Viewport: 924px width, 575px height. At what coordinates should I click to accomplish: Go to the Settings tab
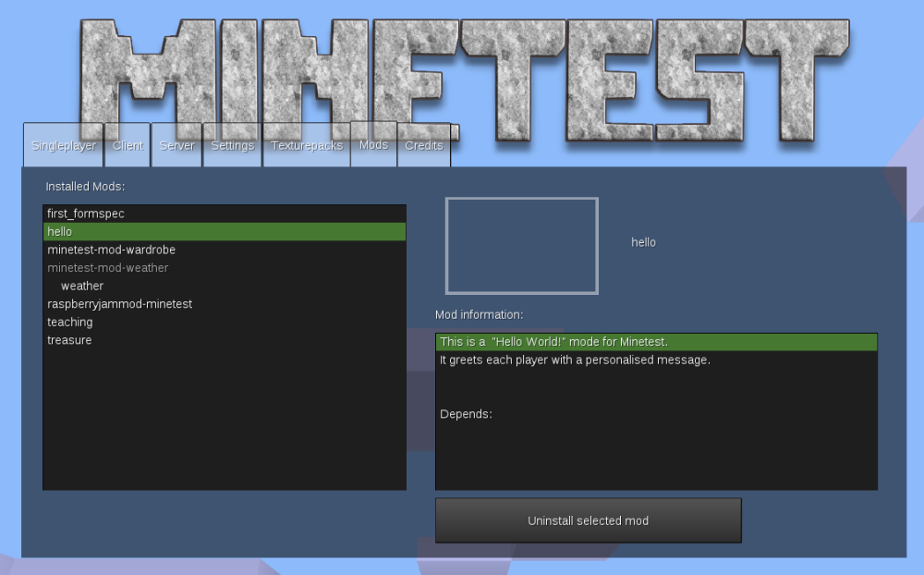click(x=232, y=145)
